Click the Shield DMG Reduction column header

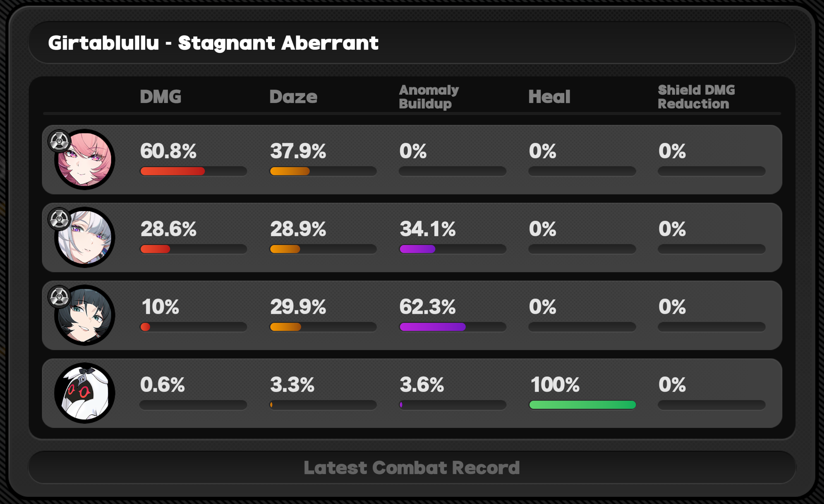coord(696,97)
